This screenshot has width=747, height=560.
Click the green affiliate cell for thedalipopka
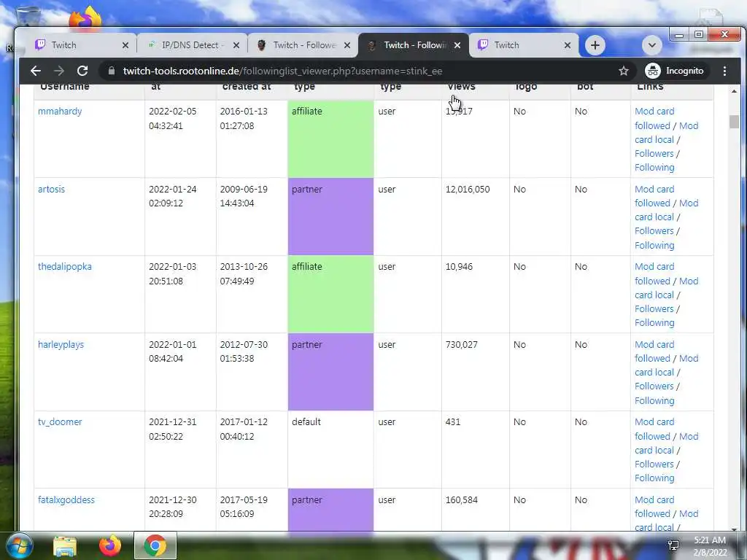click(x=330, y=295)
